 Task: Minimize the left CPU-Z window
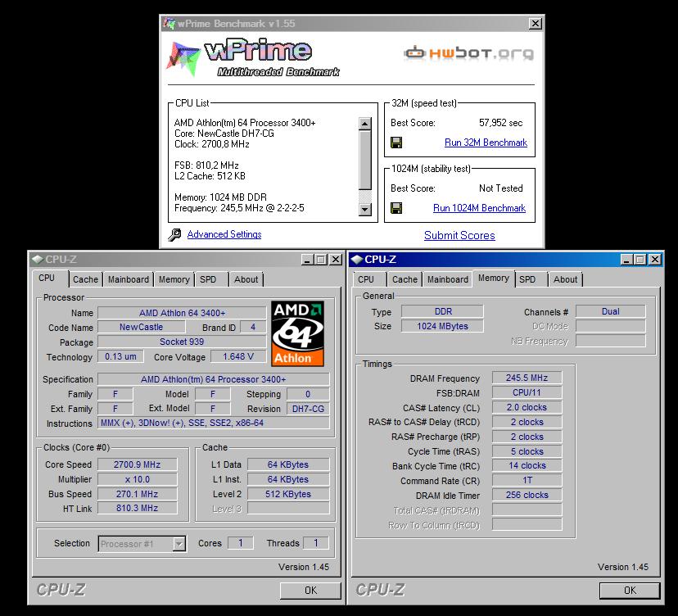pos(307,260)
